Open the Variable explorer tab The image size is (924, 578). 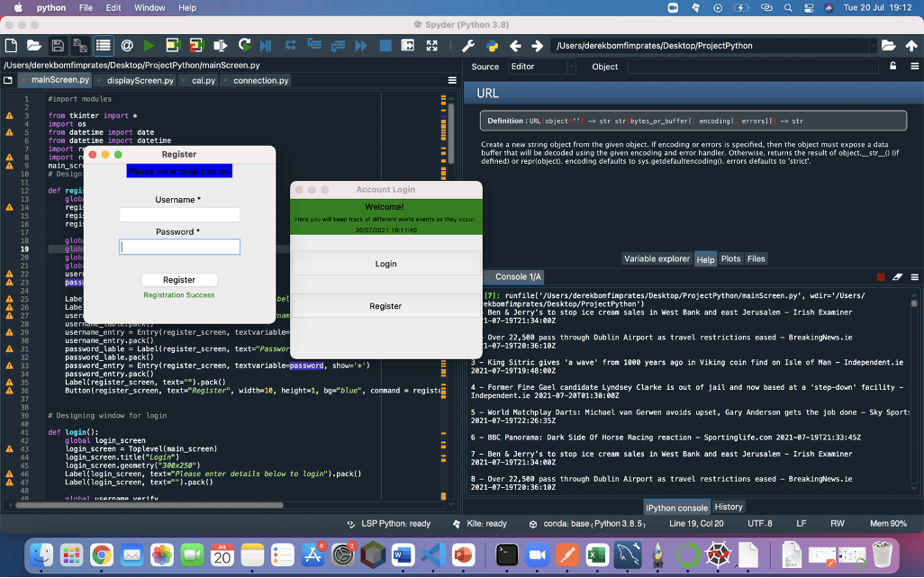coord(657,258)
